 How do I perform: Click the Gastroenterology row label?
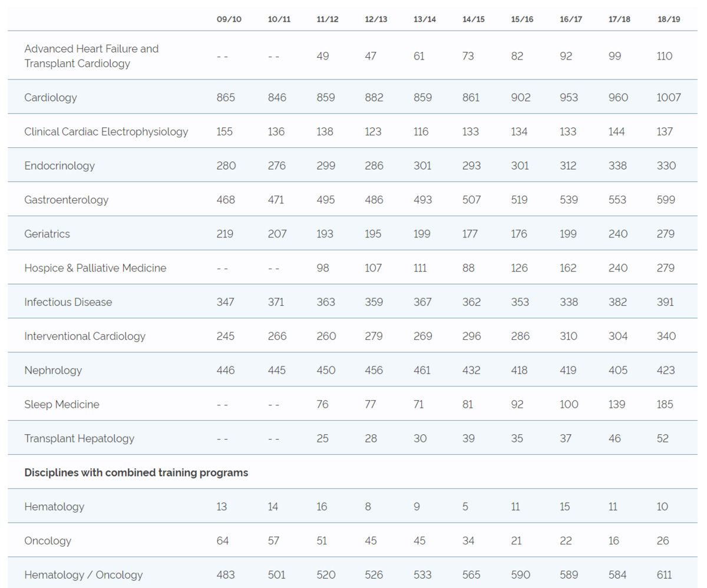point(67,200)
